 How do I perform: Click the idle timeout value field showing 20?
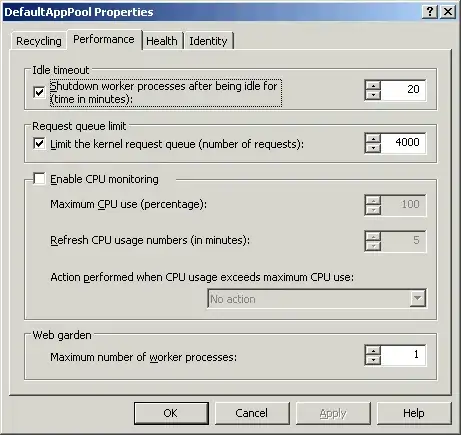click(403, 90)
